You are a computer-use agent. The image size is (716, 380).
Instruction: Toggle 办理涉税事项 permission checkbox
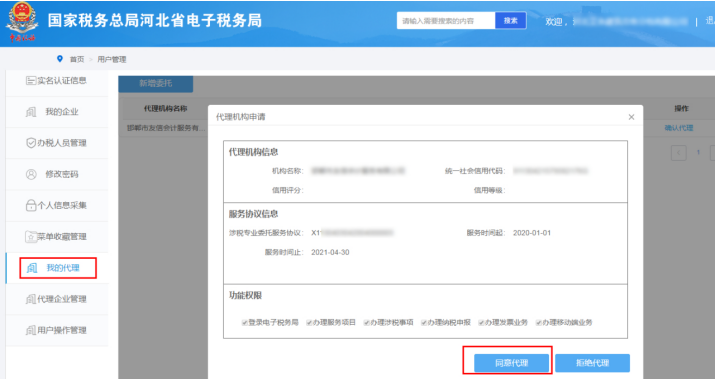(x=367, y=322)
